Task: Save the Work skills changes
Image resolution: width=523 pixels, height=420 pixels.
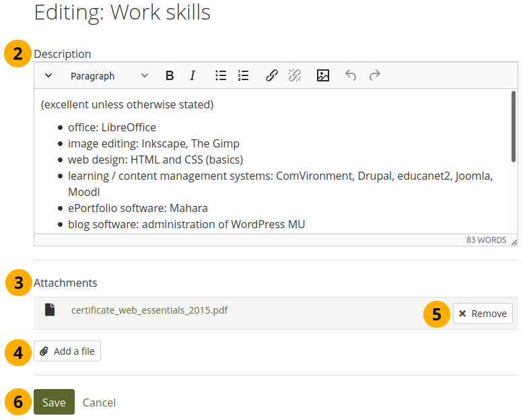Action: (x=54, y=403)
